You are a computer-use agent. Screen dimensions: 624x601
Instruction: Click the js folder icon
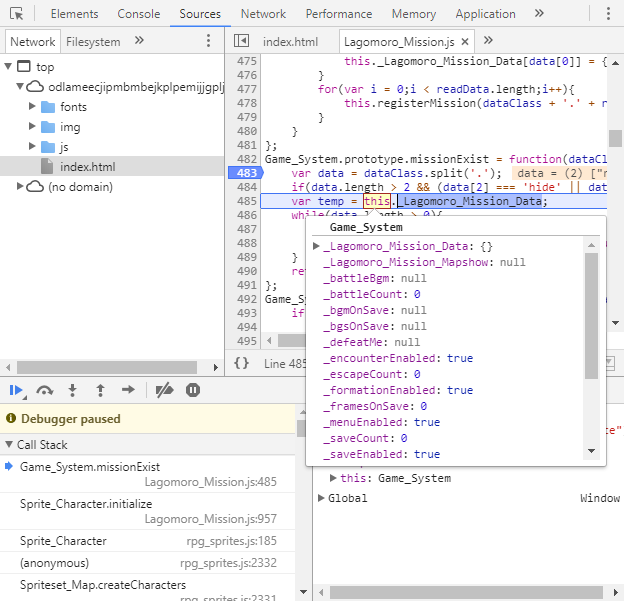(48, 147)
